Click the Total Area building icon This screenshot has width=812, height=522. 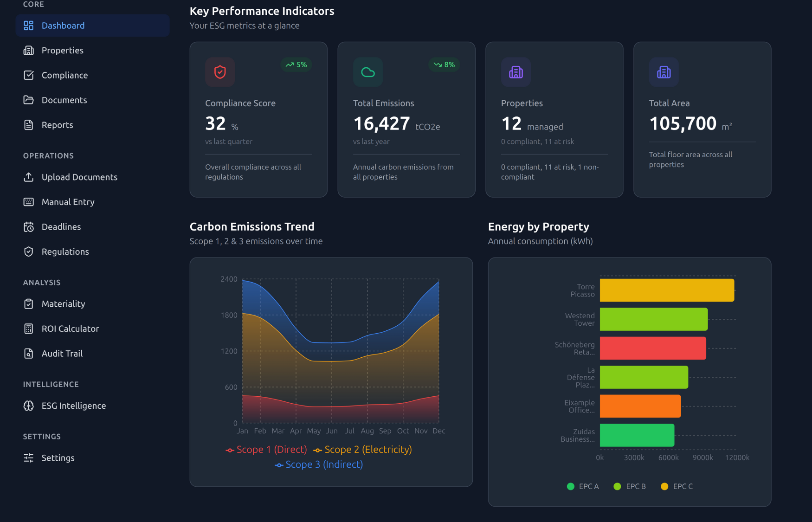click(664, 72)
